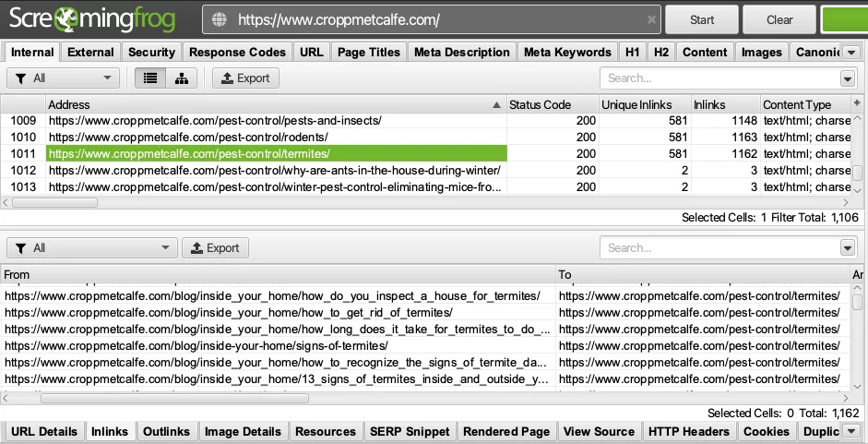Show more bottom tabs via overflow arrow

851,431
